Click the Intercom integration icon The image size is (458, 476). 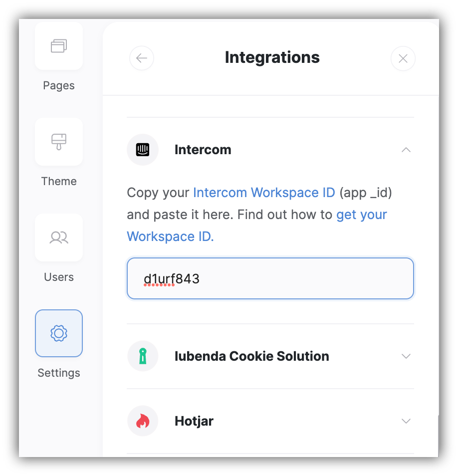pyautogui.click(x=143, y=149)
